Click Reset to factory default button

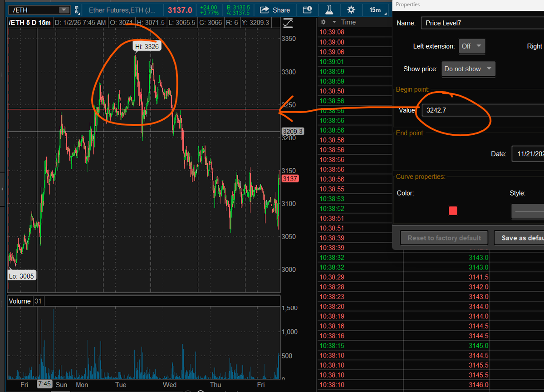(444, 238)
